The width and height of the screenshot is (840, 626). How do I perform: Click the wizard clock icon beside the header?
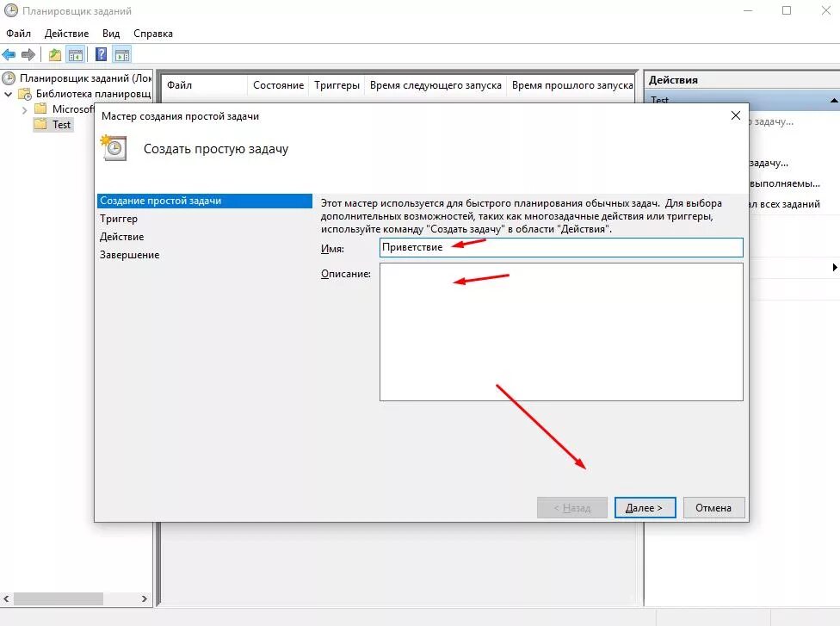click(114, 148)
